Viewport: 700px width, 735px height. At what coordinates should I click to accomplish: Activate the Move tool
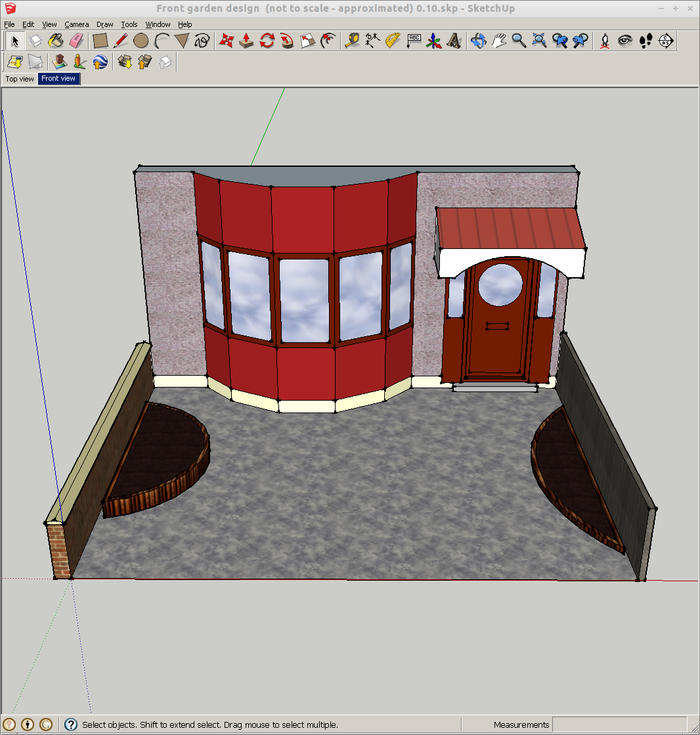pyautogui.click(x=227, y=41)
